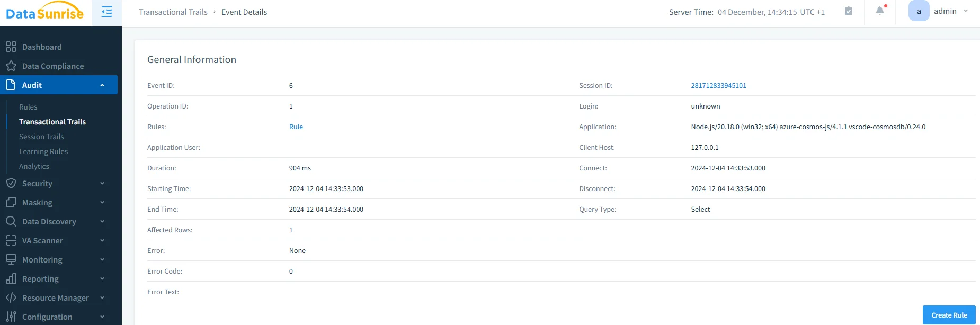The width and height of the screenshot is (980, 325).
Task: Click the admin user avatar
Action: (919, 11)
